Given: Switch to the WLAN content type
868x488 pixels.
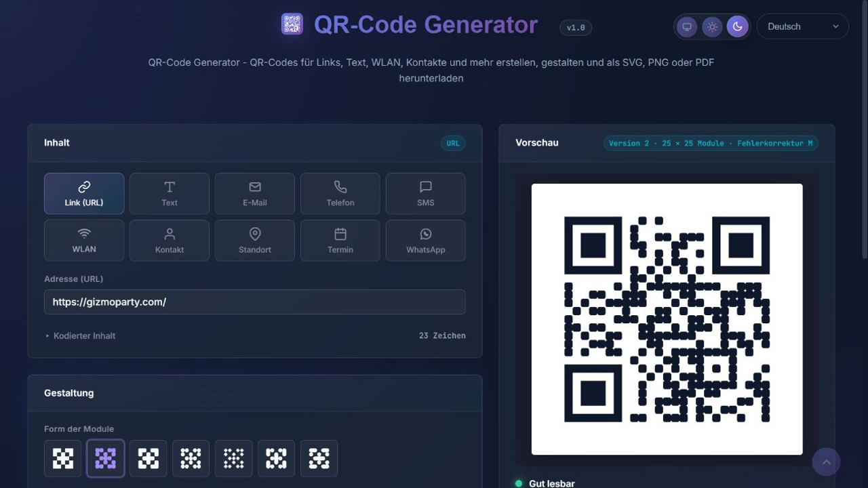Looking at the screenshot, I should tap(84, 241).
